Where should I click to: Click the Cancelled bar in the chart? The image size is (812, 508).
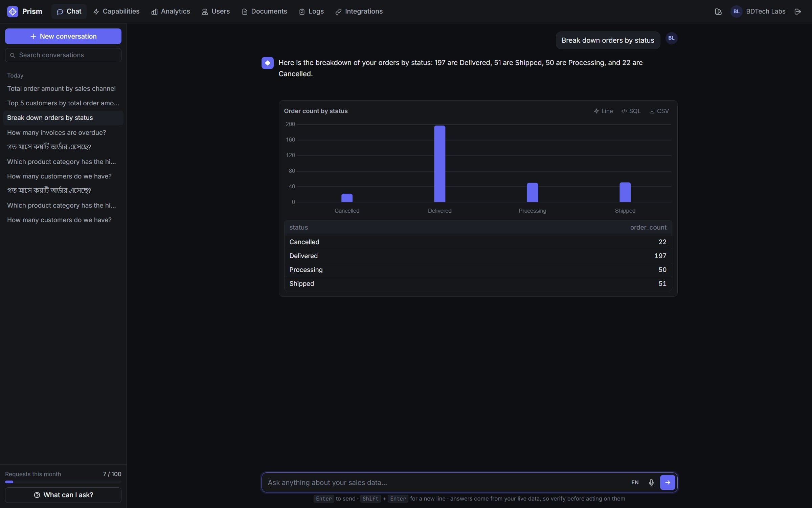[347, 198]
